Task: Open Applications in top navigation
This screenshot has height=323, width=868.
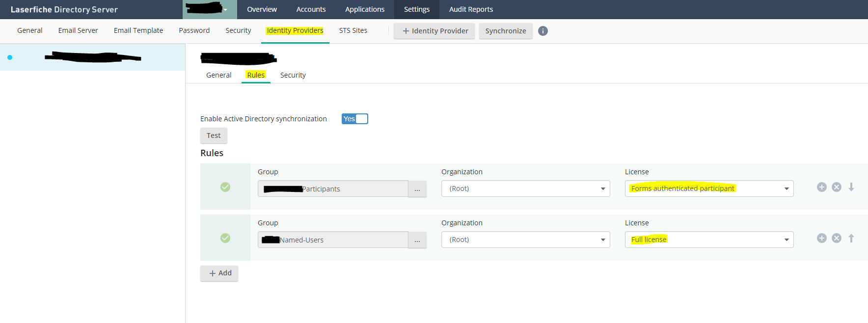Action: click(x=365, y=9)
